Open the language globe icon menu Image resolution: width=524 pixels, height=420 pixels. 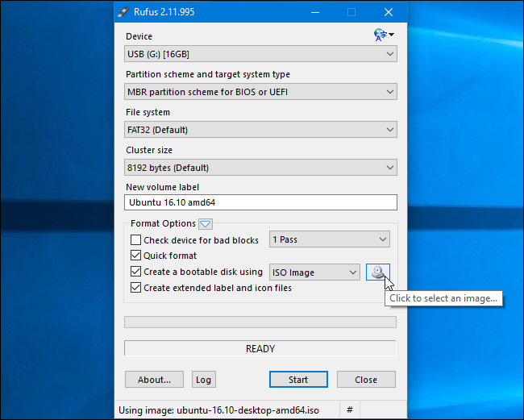(x=383, y=35)
